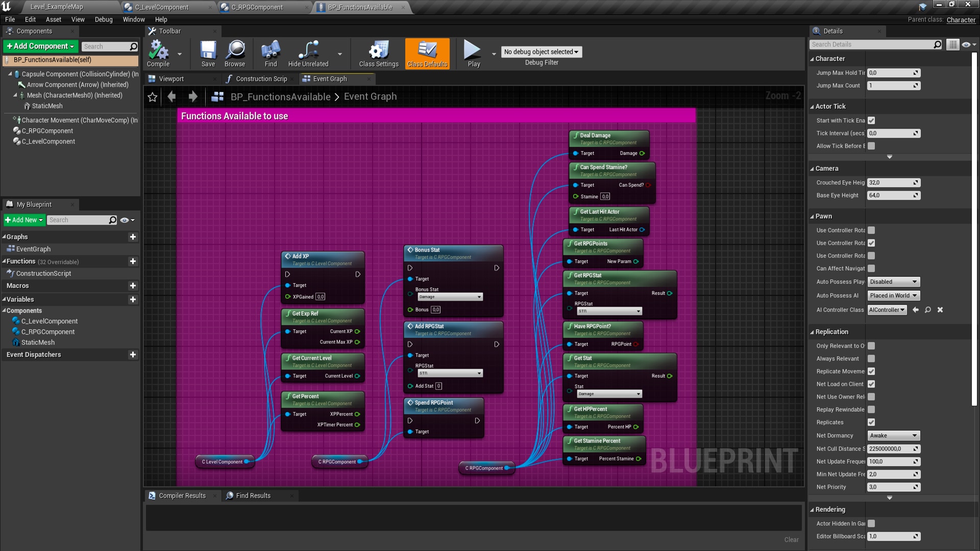This screenshot has width=980, height=551.
Task: Disable the Replicates checkbox
Action: pyautogui.click(x=871, y=422)
